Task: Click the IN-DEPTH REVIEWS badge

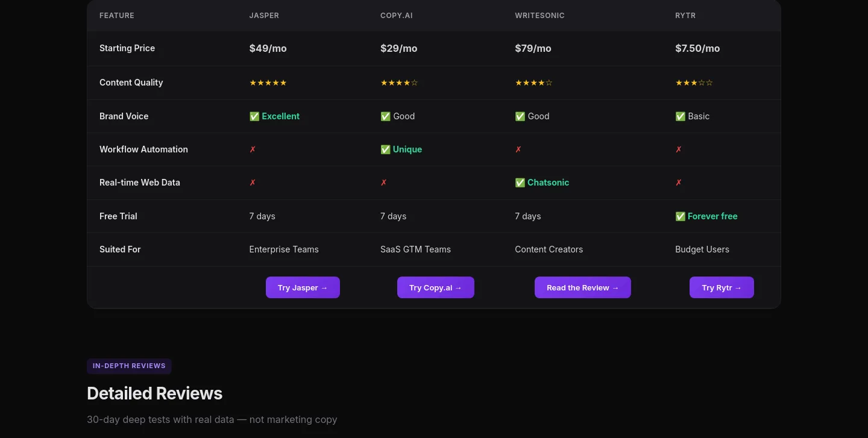Action: pyautogui.click(x=129, y=366)
